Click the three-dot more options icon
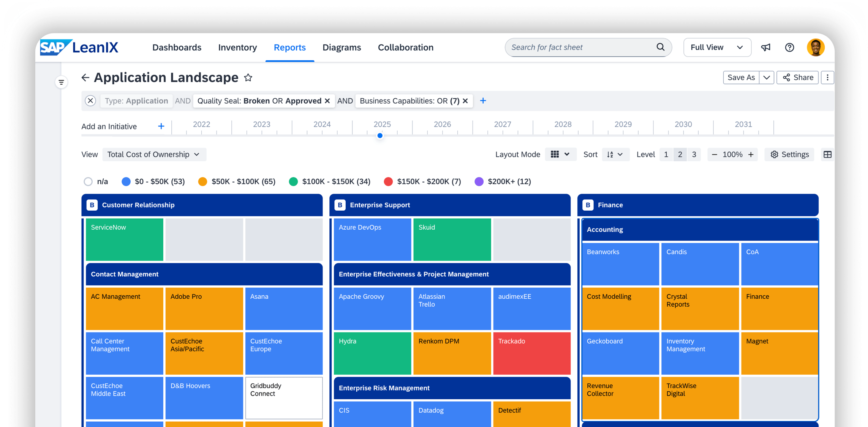Viewport: 868px width, 427px height. (827, 77)
